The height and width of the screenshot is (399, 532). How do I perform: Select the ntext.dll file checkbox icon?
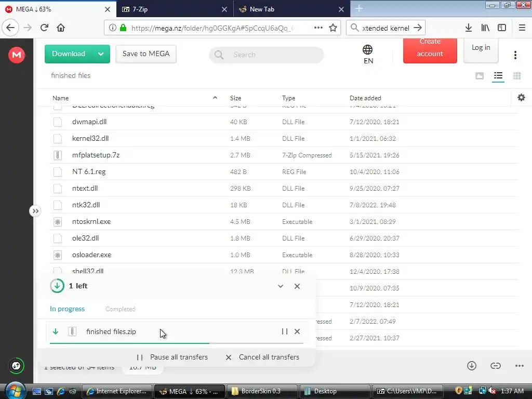click(x=58, y=188)
